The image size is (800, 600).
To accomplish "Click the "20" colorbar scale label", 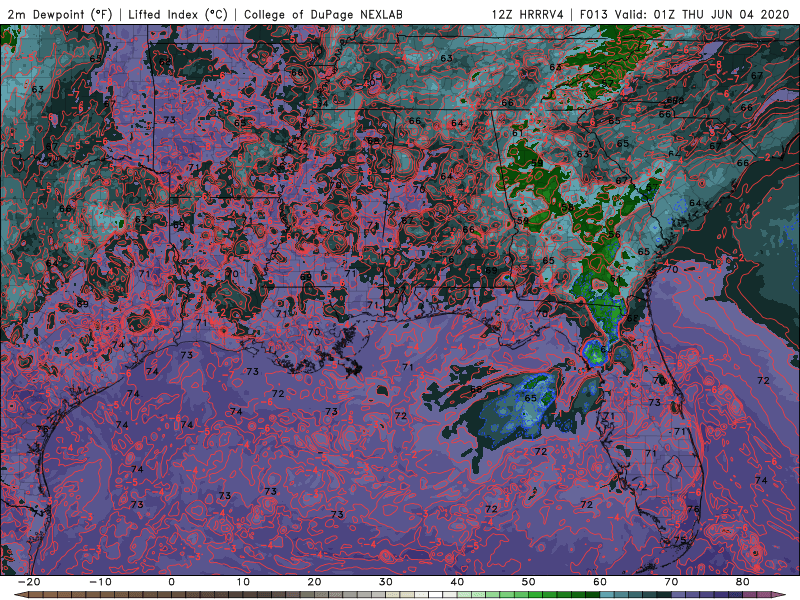I will tap(314, 582).
